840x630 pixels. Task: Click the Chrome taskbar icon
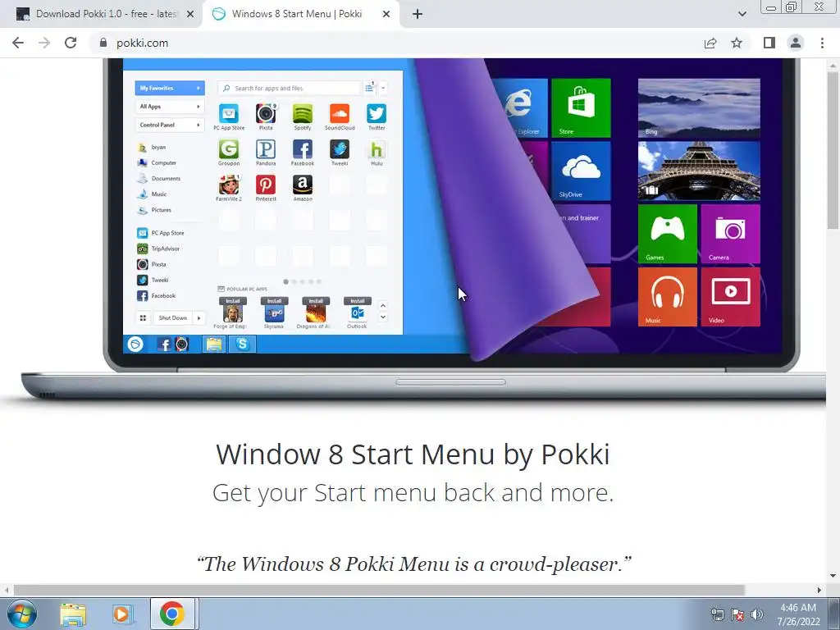click(x=172, y=614)
